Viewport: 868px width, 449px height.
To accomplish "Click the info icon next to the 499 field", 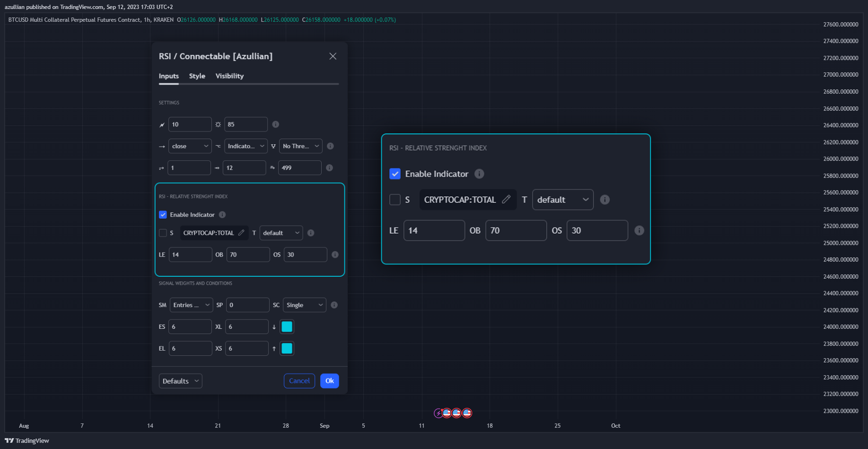I will point(330,168).
